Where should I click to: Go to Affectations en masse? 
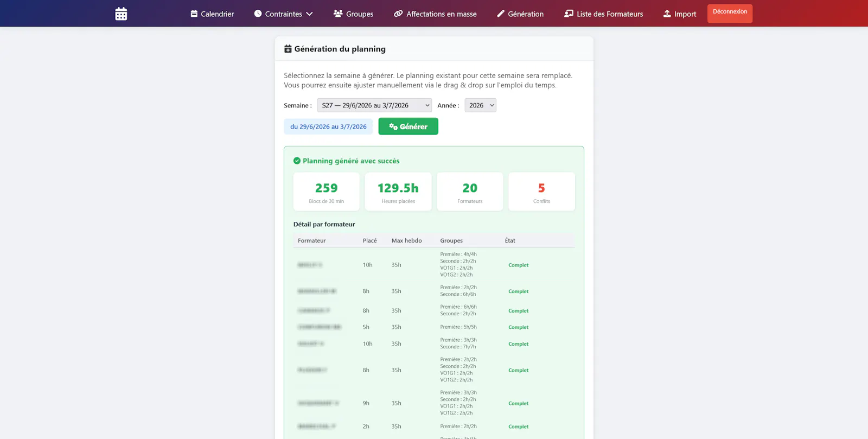pyautogui.click(x=435, y=14)
